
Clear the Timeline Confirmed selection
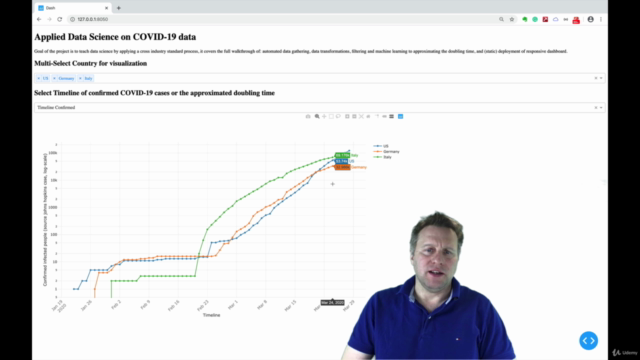(596, 107)
